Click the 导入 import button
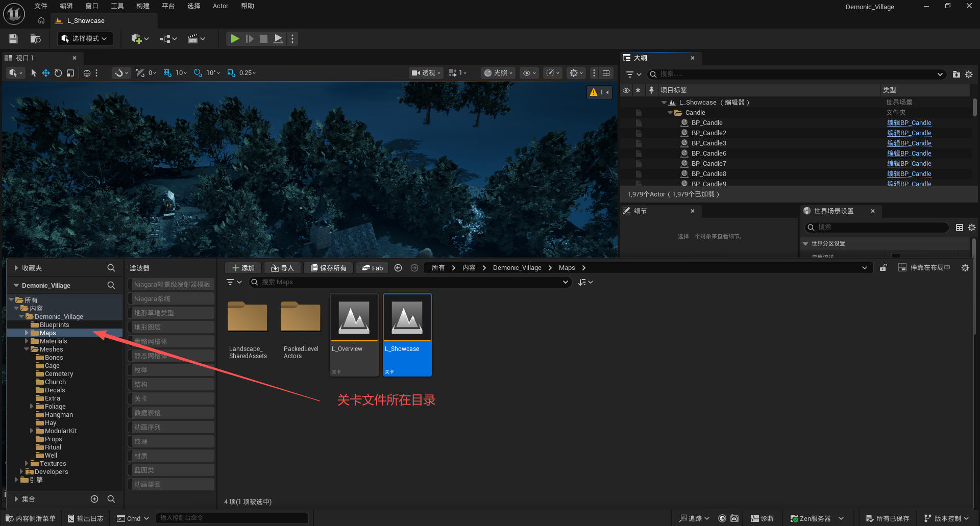The height and width of the screenshot is (526, 980). [282, 268]
